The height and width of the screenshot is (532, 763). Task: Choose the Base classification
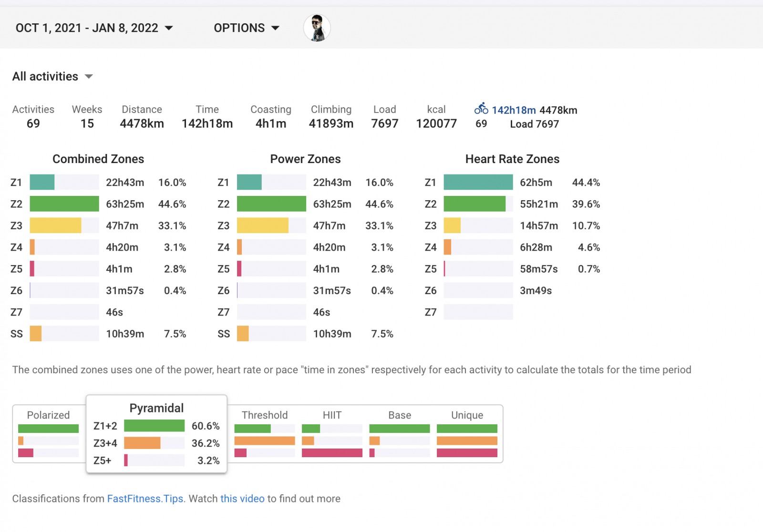tap(400, 433)
